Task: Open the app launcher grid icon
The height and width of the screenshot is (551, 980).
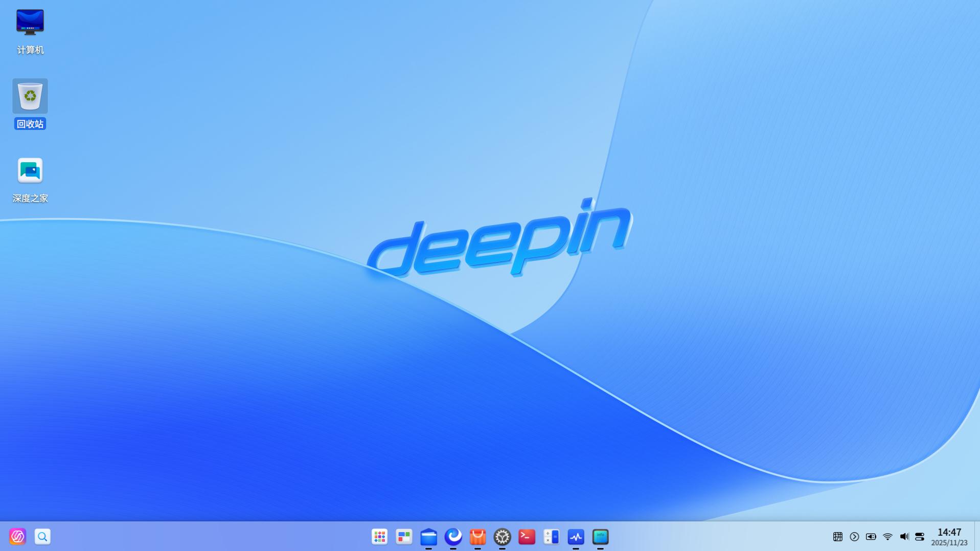Action: [x=379, y=536]
